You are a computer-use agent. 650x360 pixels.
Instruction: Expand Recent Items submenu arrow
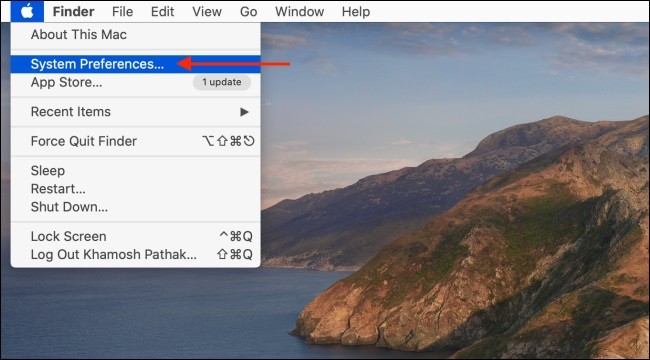coord(245,112)
